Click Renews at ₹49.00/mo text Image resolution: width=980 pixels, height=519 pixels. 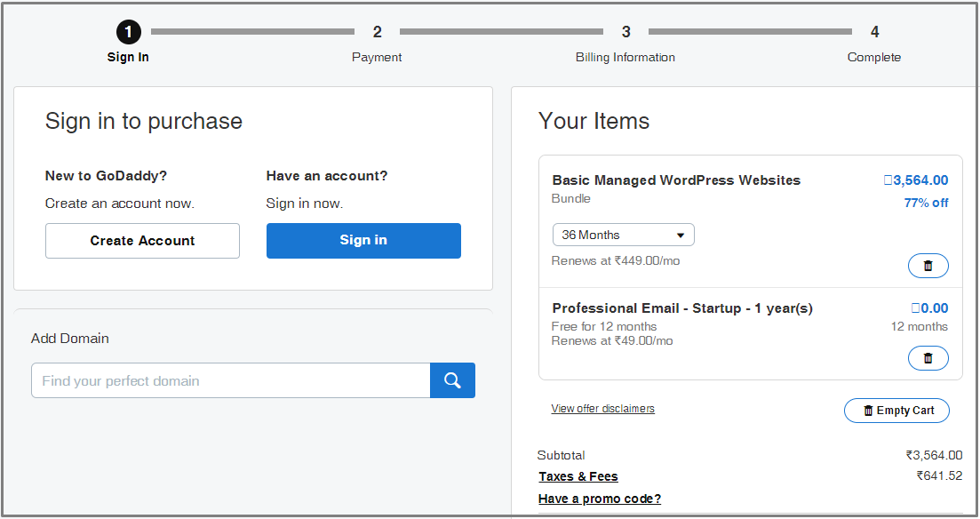click(612, 340)
